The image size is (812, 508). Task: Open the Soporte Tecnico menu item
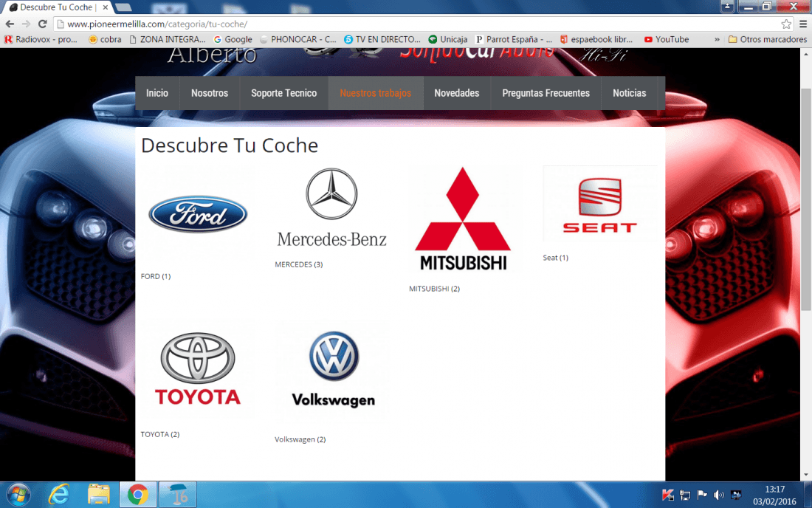point(283,93)
